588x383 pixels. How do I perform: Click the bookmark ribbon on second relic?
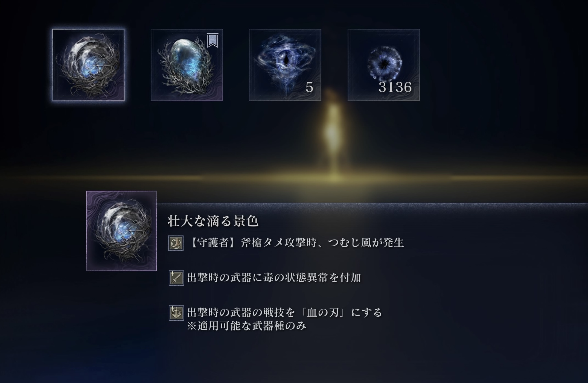pyautogui.click(x=213, y=40)
